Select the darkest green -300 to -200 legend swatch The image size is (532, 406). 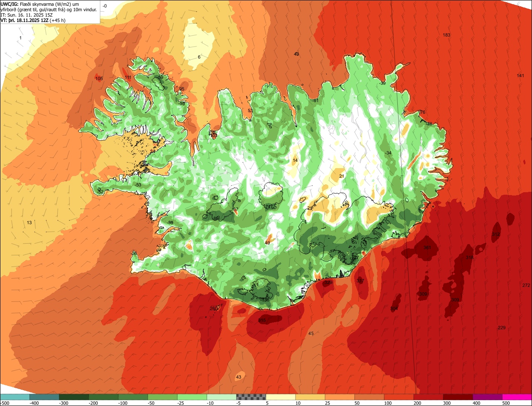click(x=74, y=397)
